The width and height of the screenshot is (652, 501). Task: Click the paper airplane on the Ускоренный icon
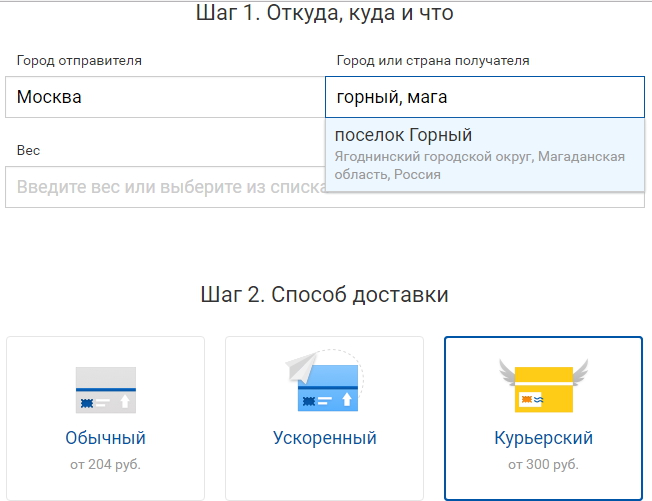(x=301, y=367)
